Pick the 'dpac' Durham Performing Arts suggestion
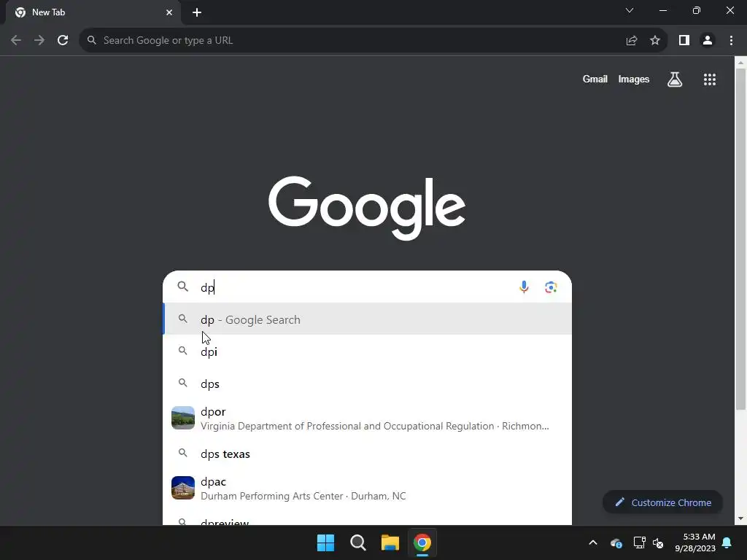Viewport: 747px width, 560px height. tap(368, 488)
